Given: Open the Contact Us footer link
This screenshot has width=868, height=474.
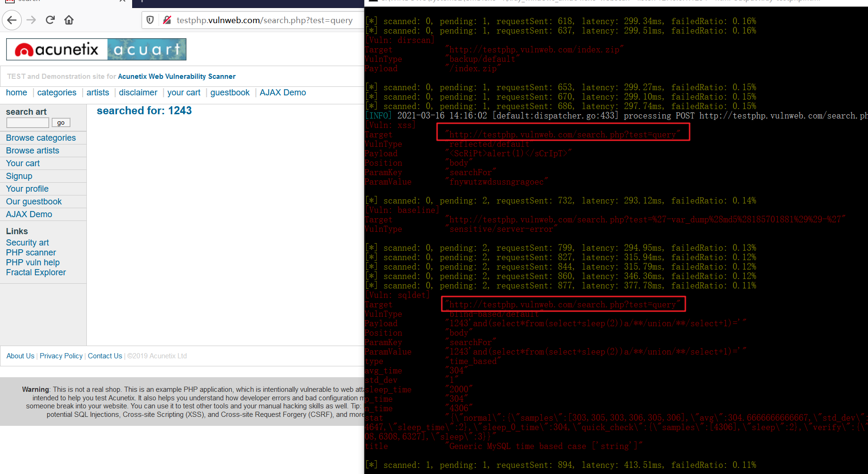Looking at the screenshot, I should [x=105, y=356].
